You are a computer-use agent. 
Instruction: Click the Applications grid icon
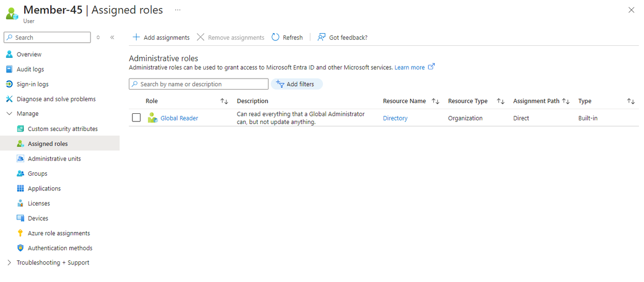pos(20,188)
